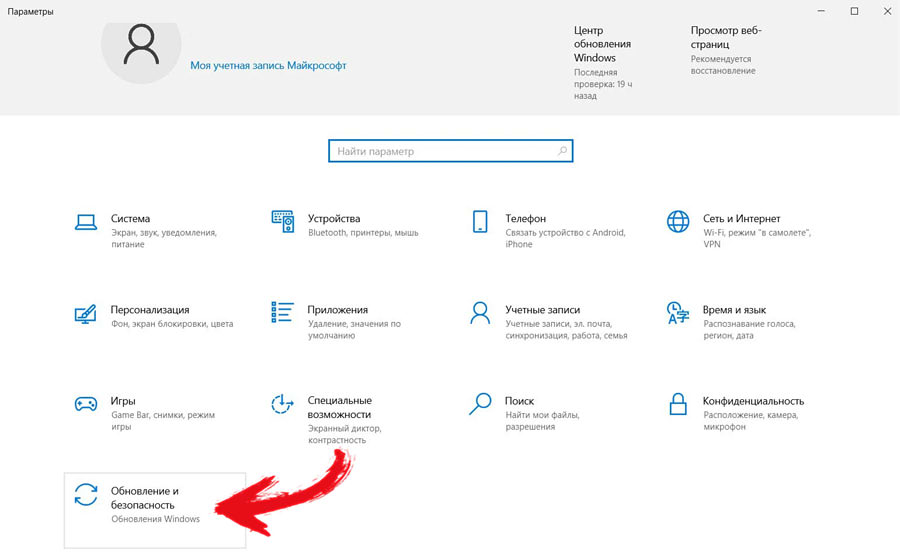Click 'Связать устройство с Android, iPhone' text
The image size is (900, 560).
click(x=565, y=239)
